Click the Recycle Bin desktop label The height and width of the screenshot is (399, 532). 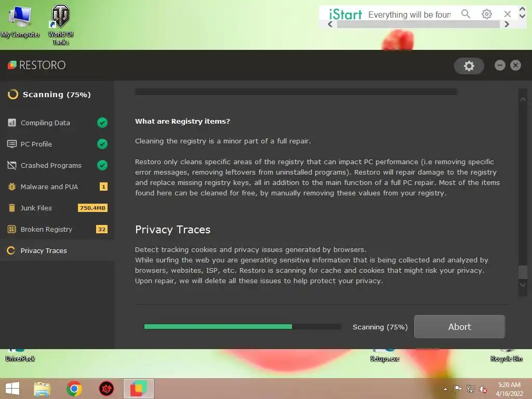(506, 358)
